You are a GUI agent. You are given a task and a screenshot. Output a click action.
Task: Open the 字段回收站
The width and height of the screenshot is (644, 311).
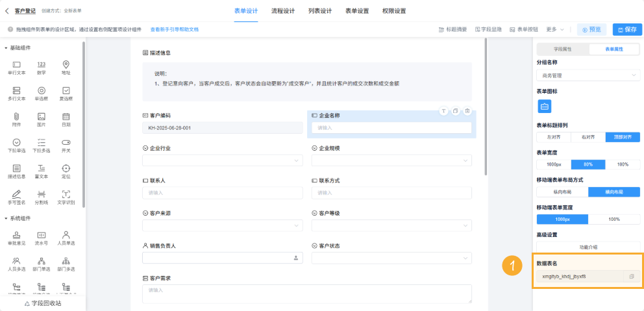click(43, 303)
